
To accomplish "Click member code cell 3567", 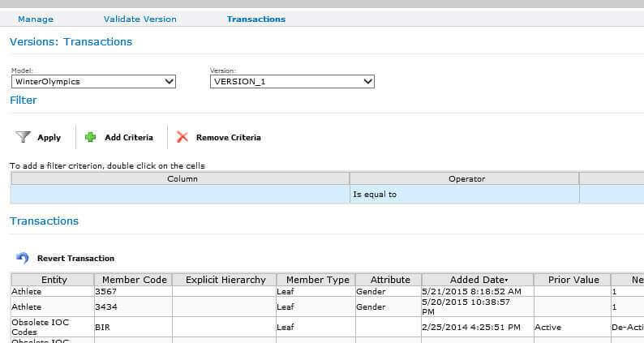I will (134, 291).
